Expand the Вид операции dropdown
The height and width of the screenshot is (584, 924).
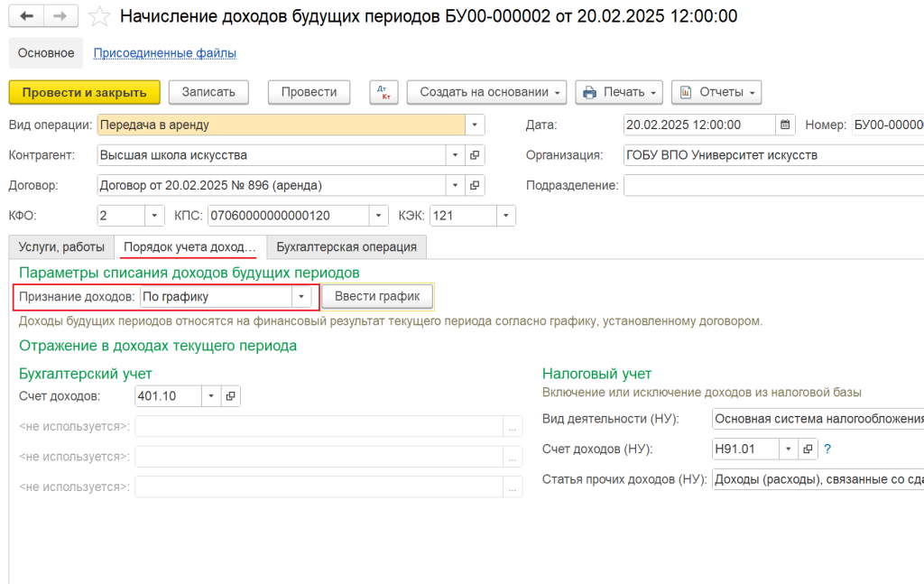click(x=475, y=125)
